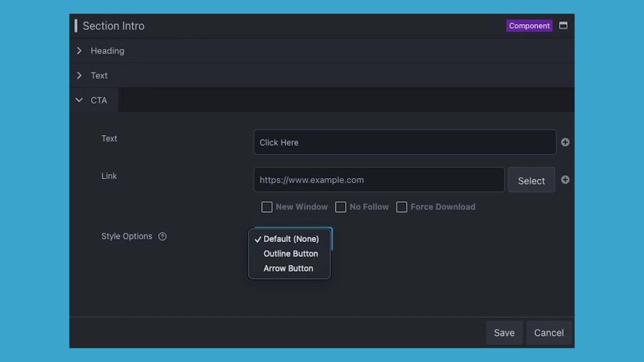
Task: Click the vertical bar icon beside Section Intro
Action: tap(76, 25)
